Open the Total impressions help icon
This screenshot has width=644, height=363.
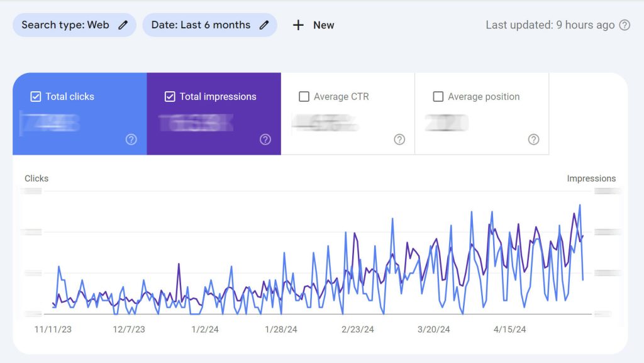(265, 140)
